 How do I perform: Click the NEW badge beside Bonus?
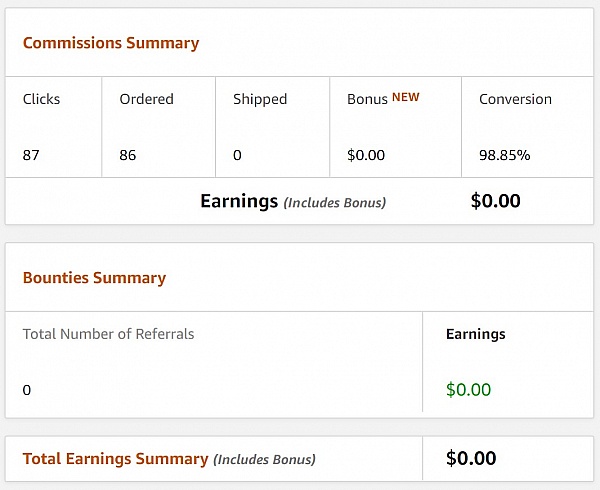click(406, 97)
